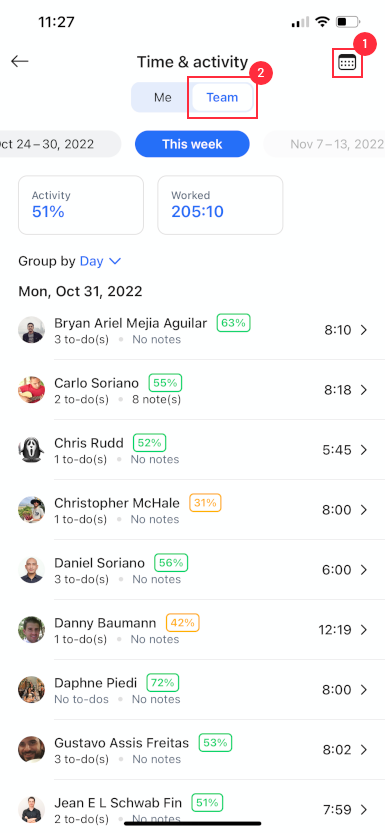Select the Oct 24–30, 2022 week
Screen dimensions: 385x833
coord(58,144)
